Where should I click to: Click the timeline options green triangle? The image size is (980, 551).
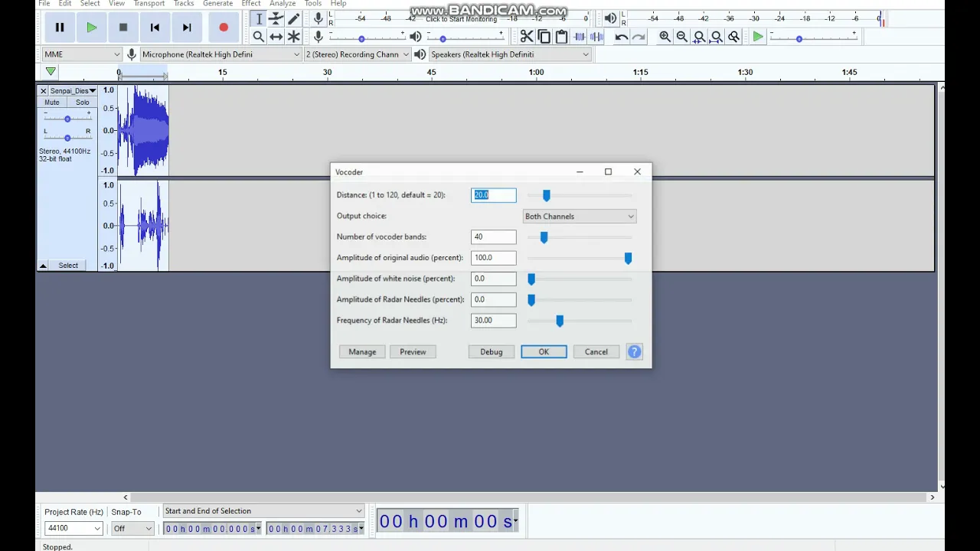(x=51, y=72)
